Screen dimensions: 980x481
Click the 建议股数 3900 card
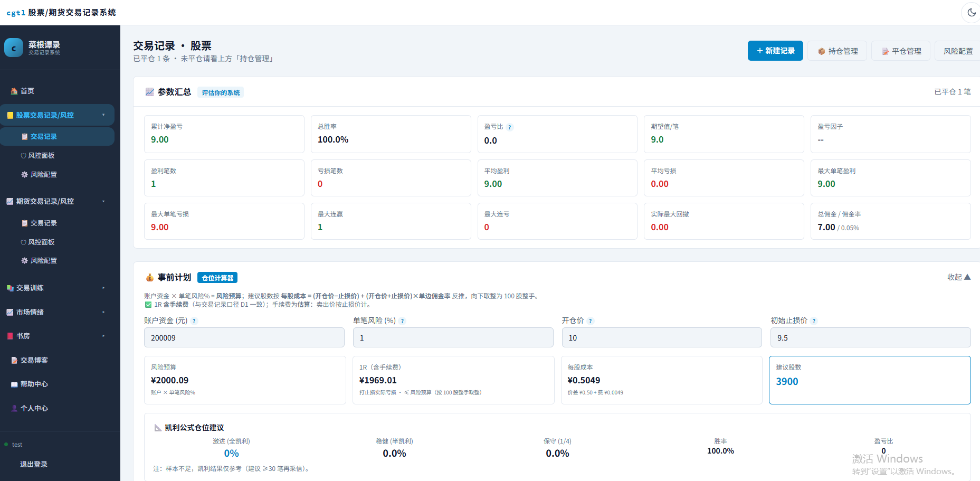(870, 380)
